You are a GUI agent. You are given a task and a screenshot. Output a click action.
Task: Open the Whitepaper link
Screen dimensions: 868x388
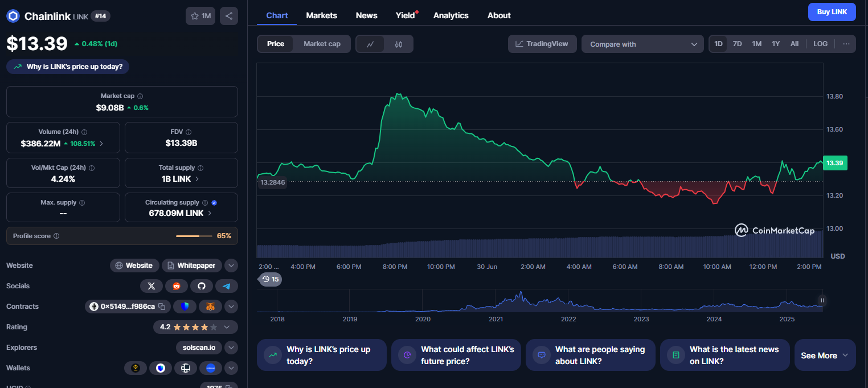(192, 266)
